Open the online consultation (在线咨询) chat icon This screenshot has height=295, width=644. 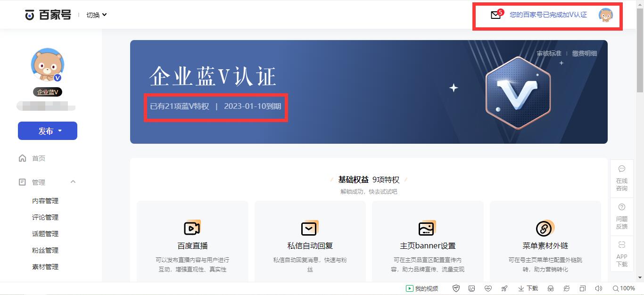coord(621,169)
